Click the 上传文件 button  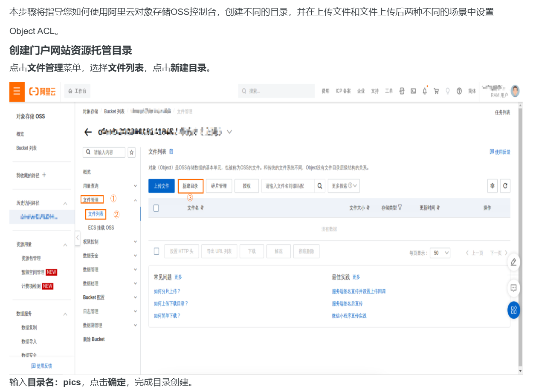161,186
